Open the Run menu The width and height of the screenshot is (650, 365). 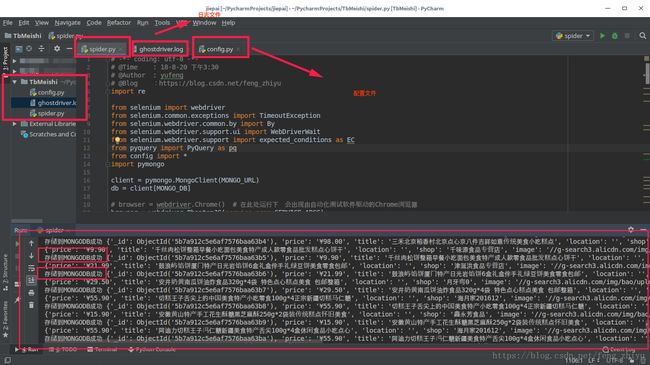[143, 23]
